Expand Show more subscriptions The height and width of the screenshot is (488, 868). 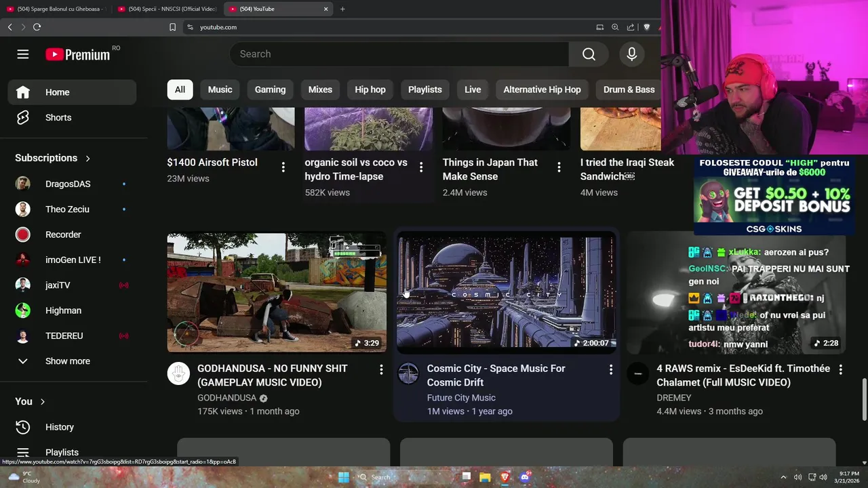point(72,361)
